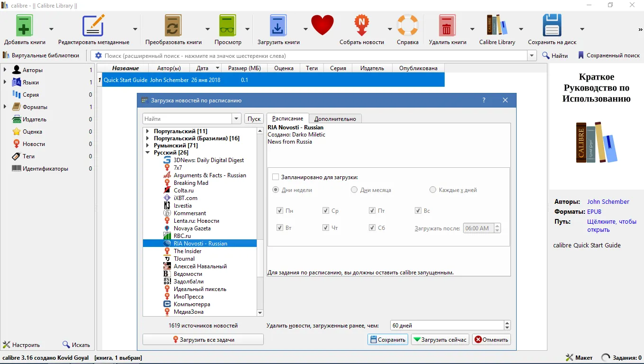Click the Добавить книги (Add books) icon
The height and width of the screenshot is (364, 644).
[x=25, y=25]
